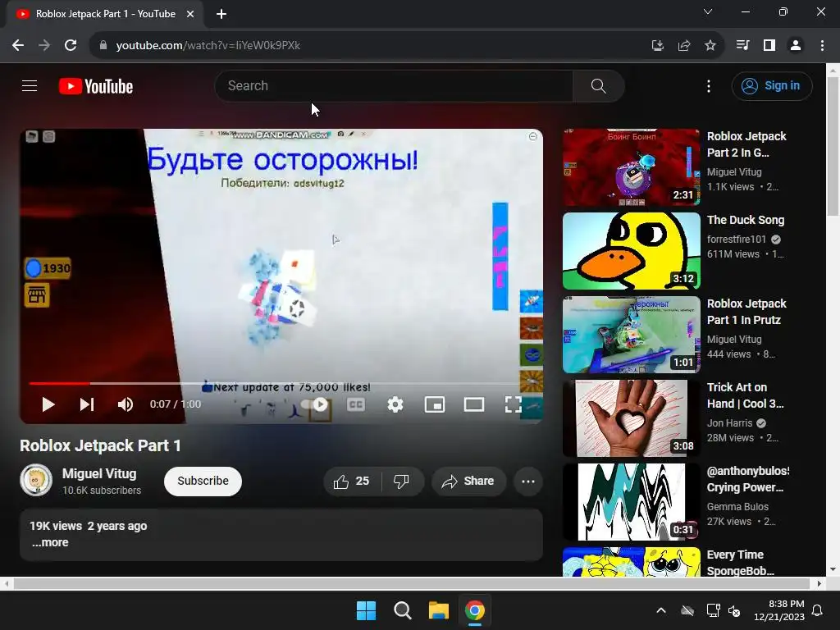Open Trick Art on Hand video
Viewport: 840px width, 630px height.
pos(631,418)
